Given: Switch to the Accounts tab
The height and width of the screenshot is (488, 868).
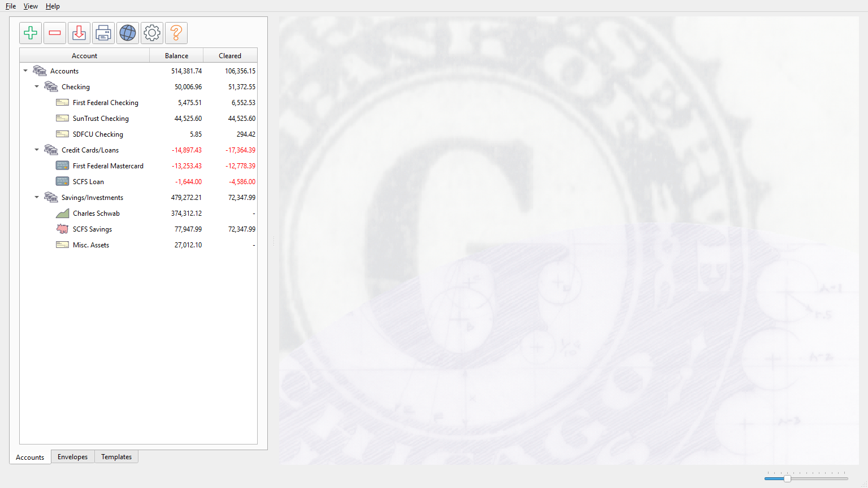Looking at the screenshot, I should pyautogui.click(x=30, y=457).
